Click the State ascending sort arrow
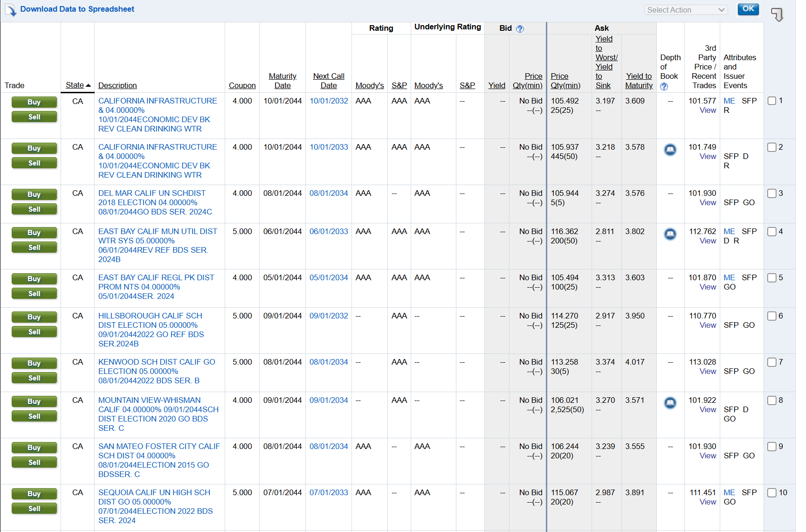Image resolution: width=806 pixels, height=532 pixels. tap(89, 85)
